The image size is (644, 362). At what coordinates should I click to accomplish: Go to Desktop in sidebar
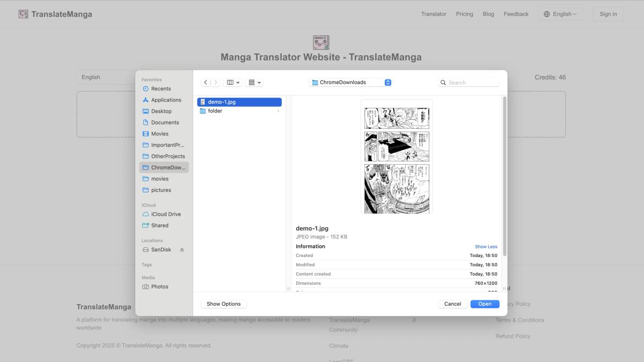coord(161,112)
